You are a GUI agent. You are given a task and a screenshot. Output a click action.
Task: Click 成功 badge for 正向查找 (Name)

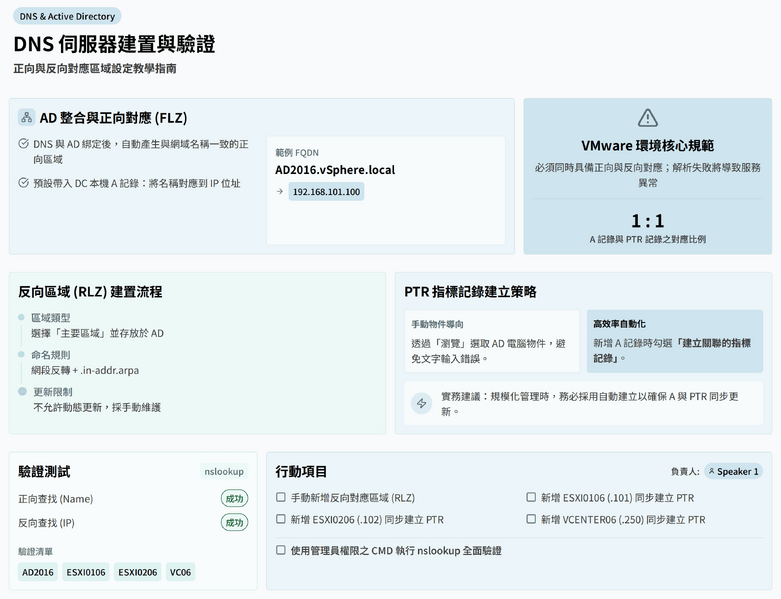click(x=235, y=498)
